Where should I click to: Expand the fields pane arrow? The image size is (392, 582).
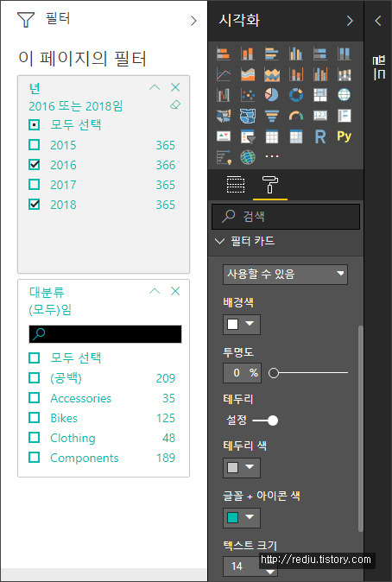click(x=378, y=21)
